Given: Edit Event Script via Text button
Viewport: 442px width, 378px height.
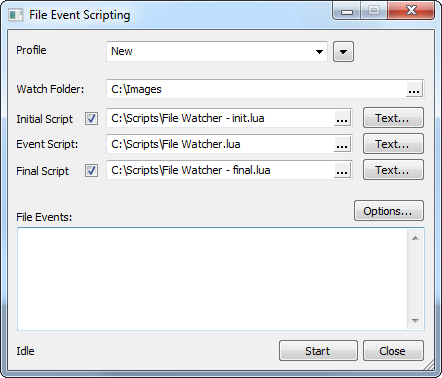Looking at the screenshot, I should (393, 144).
